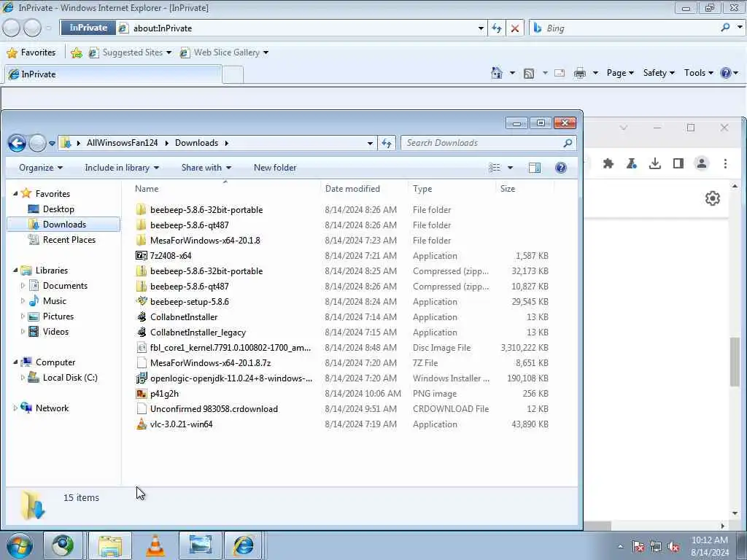
Task: Open the Page menu in IE
Action: (620, 73)
